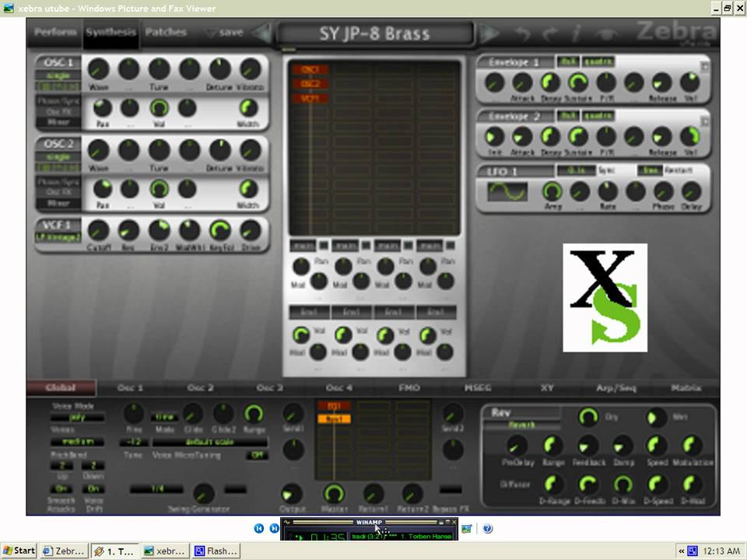Click the save button in header
The width and height of the screenshot is (747, 560).
225,33
